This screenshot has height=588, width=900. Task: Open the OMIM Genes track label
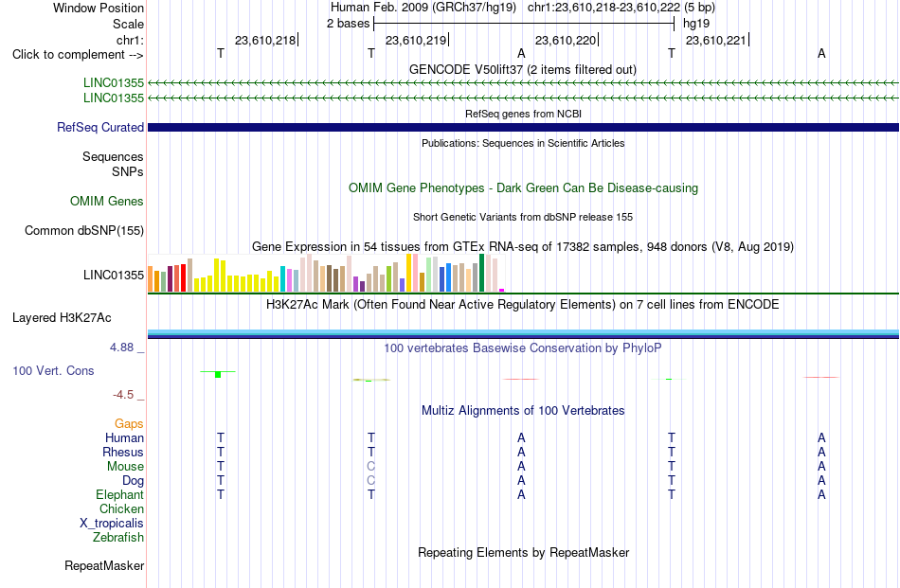[x=107, y=202]
